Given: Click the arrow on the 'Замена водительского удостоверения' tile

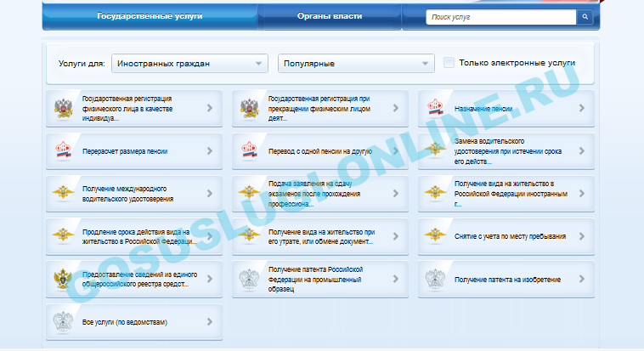Looking at the screenshot, I should [x=581, y=151].
